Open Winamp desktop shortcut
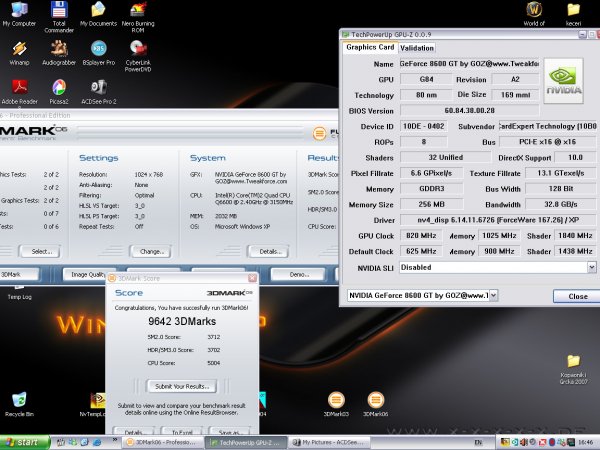 (19, 53)
